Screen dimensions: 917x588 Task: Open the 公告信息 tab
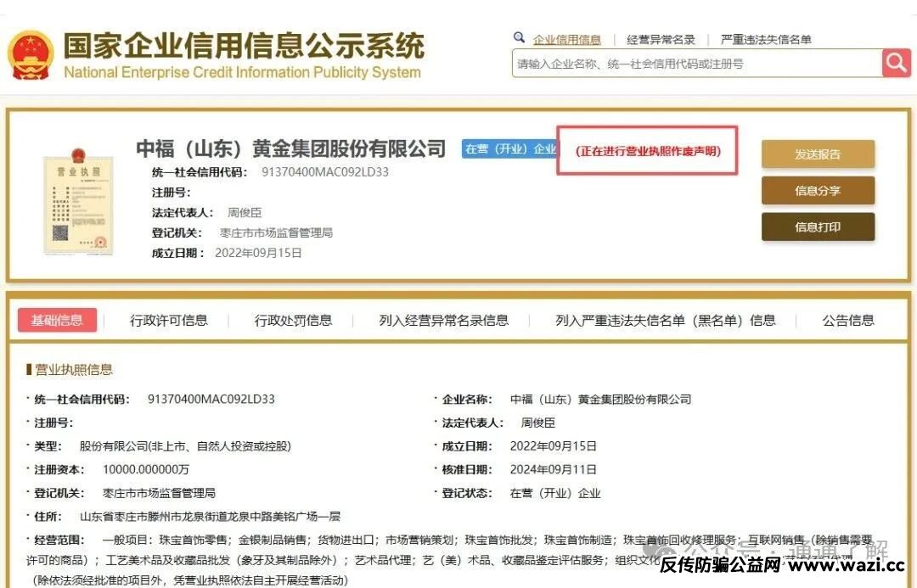coord(848,320)
